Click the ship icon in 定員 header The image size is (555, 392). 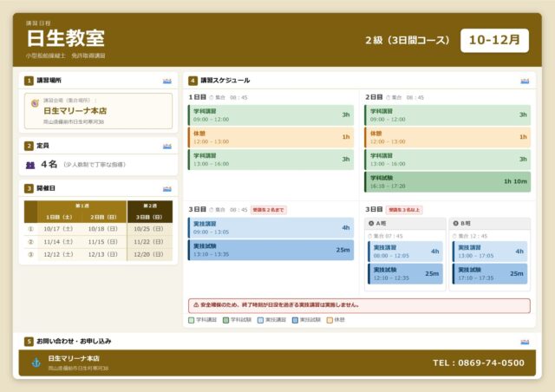click(167, 147)
